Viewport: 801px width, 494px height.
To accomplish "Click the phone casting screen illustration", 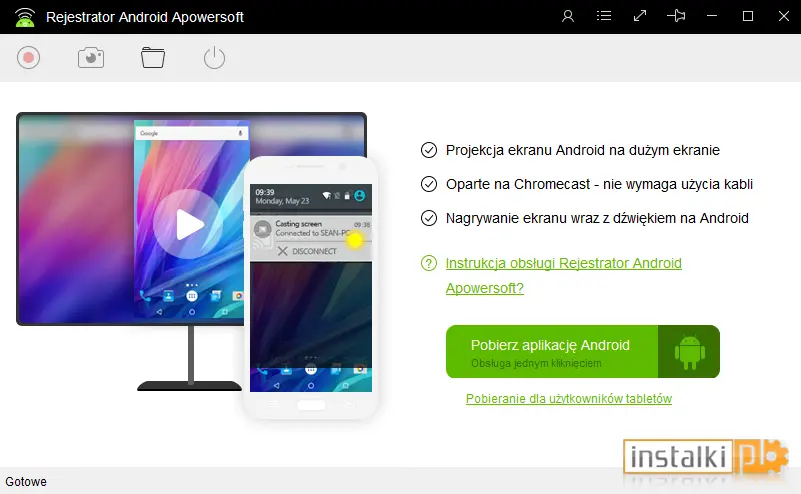I will 311,288.
